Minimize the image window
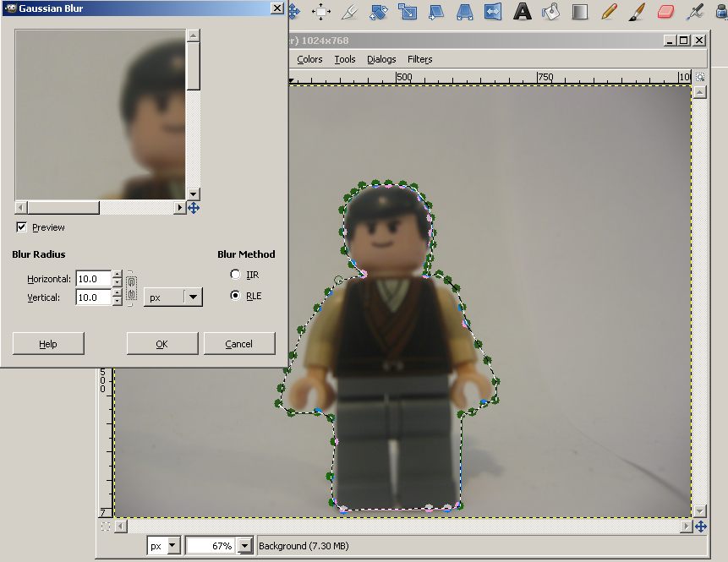The width and height of the screenshot is (728, 562). point(669,41)
